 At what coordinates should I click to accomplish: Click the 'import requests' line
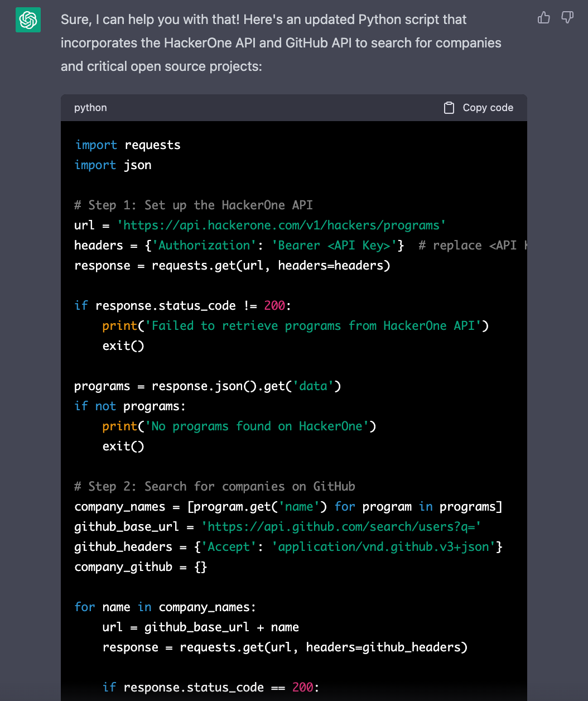[x=128, y=145]
